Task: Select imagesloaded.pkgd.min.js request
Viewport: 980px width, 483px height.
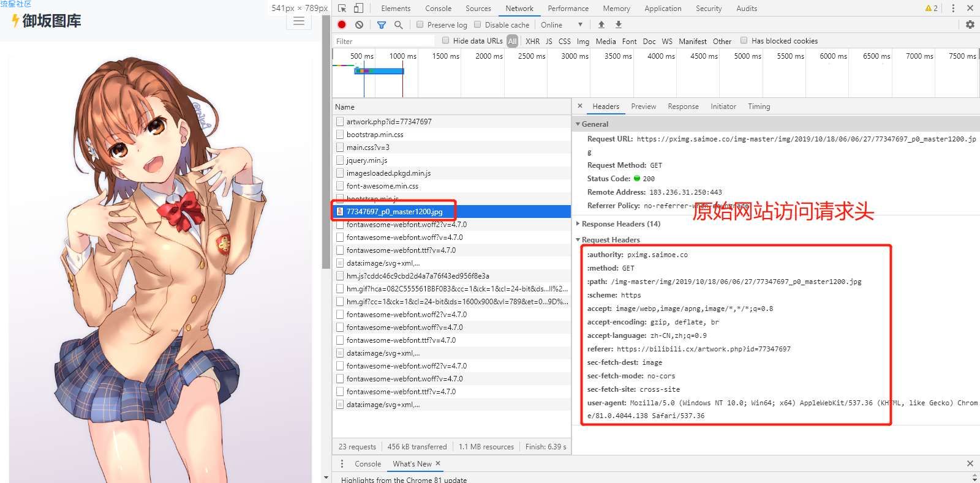Action: [x=451, y=173]
